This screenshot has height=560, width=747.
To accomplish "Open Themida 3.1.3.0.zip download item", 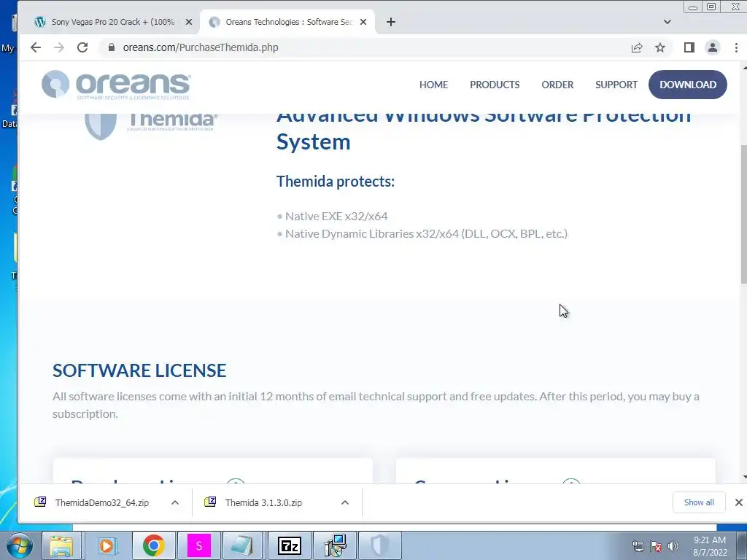I will [263, 503].
